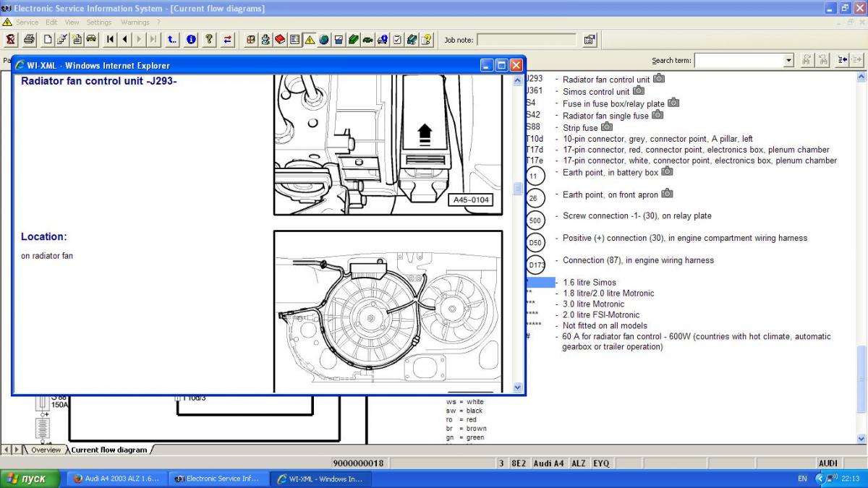Click the '9000000018' status bar entry

pyautogui.click(x=359, y=463)
